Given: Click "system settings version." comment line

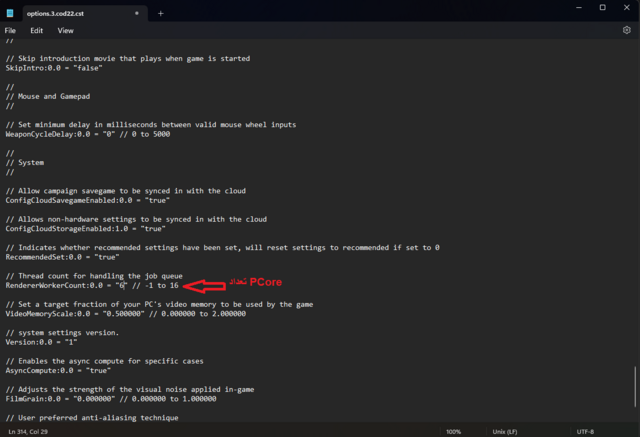Looking at the screenshot, I should pos(62,333).
